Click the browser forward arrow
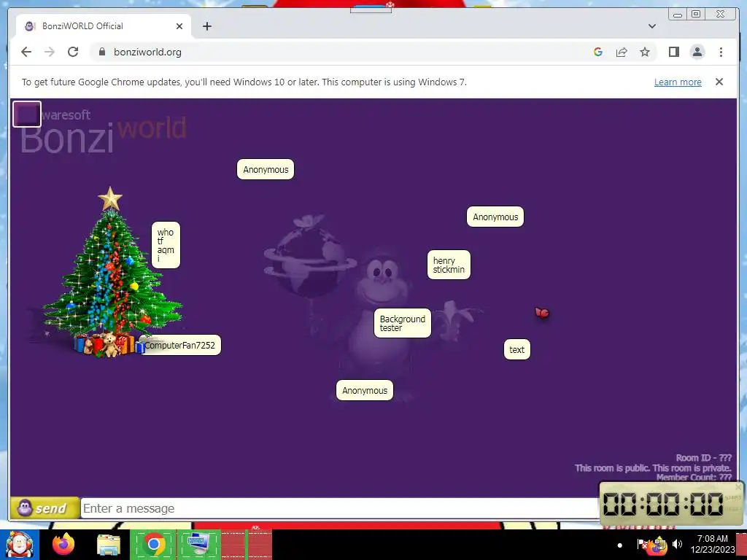Screen dimensions: 747x560 (x=50, y=52)
